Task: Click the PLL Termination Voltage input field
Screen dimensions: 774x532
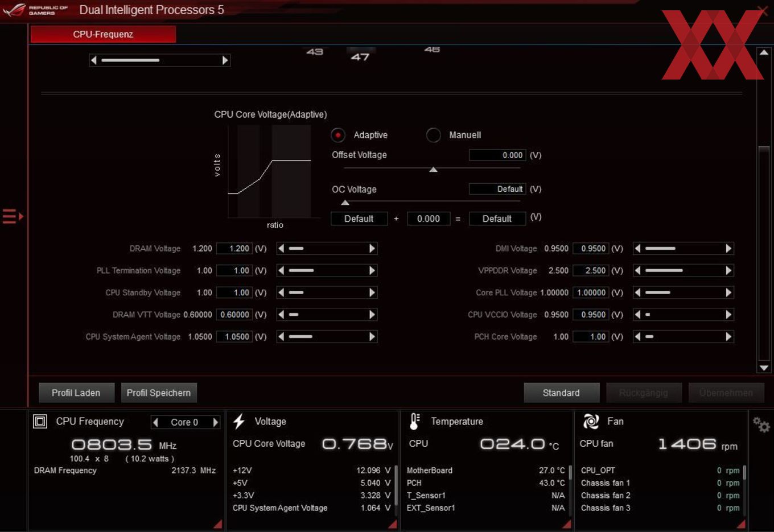Action: 234,271
